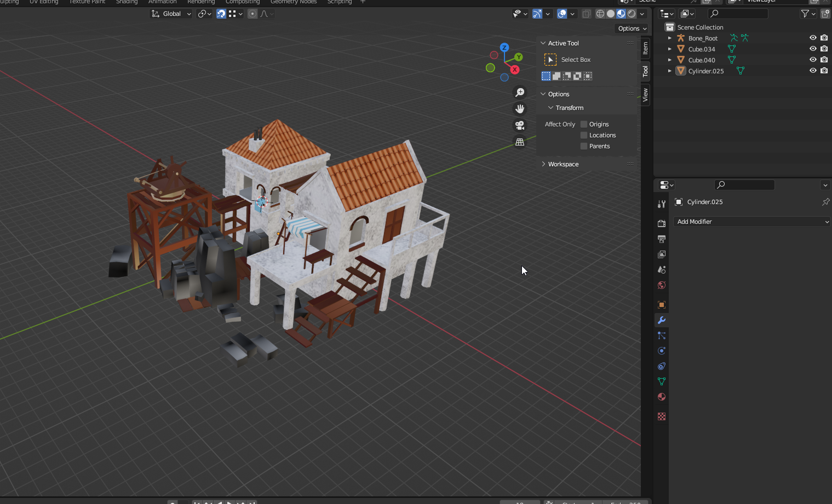Image resolution: width=832 pixels, height=504 pixels.
Task: Enable the Origins checkbox
Action: tap(584, 124)
